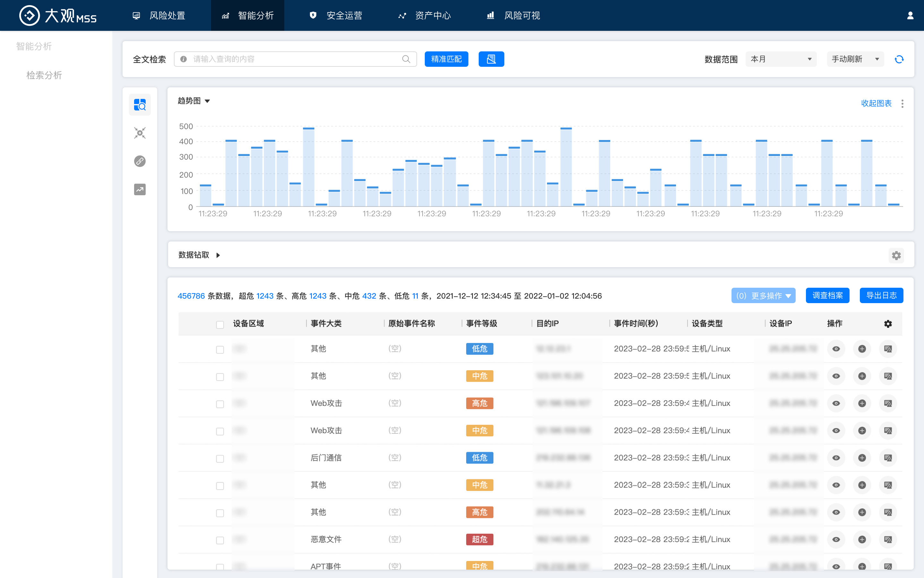Select the link sidebar icon
This screenshot has height=578, width=924.
(x=140, y=161)
